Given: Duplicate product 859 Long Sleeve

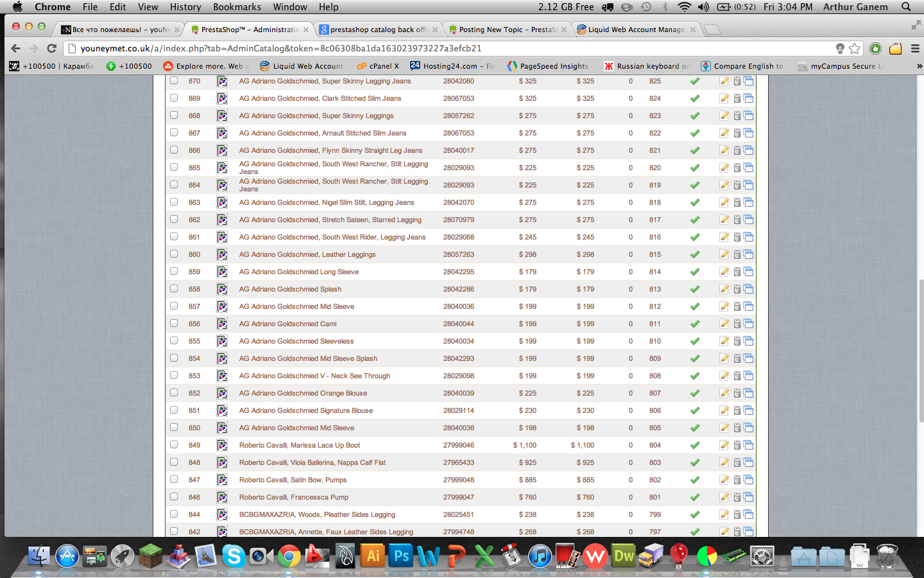Looking at the screenshot, I should pyautogui.click(x=748, y=272).
